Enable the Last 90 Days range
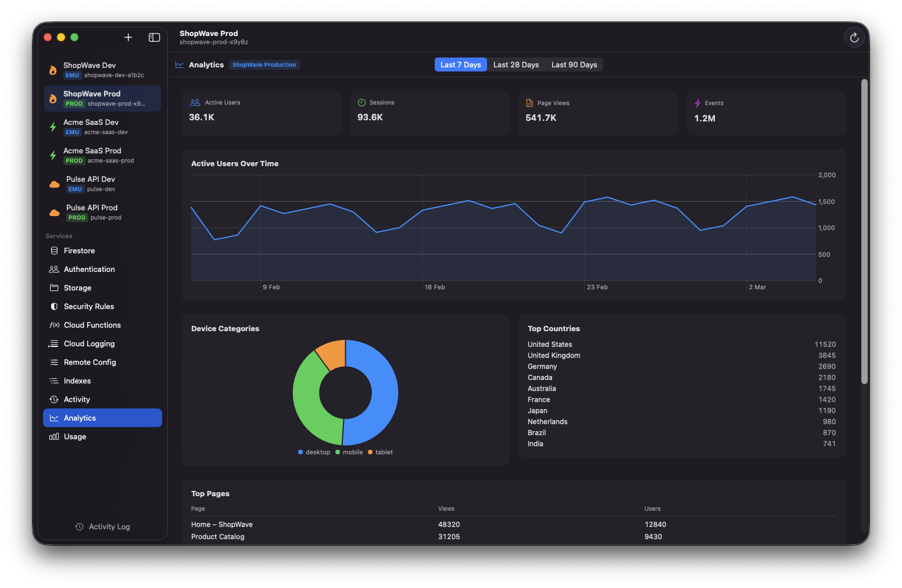Viewport: 902px width, 588px height. click(x=574, y=64)
